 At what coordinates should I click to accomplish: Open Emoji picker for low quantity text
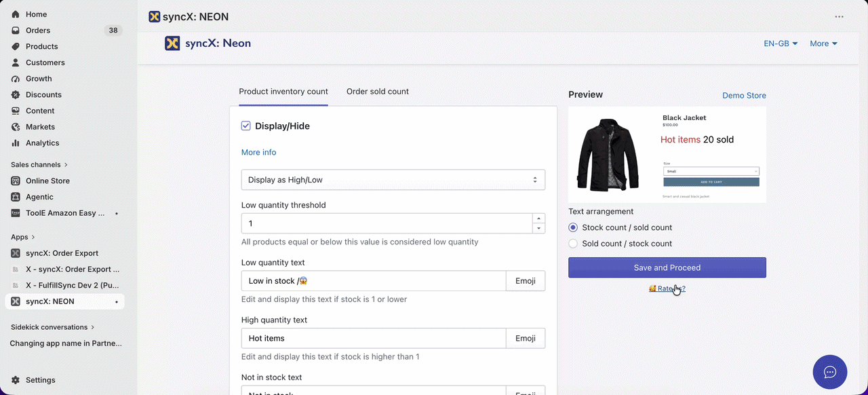pos(526,281)
